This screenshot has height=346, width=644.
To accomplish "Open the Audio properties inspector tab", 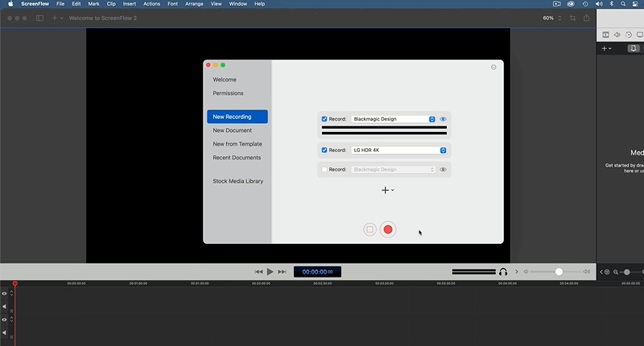I will click(x=617, y=35).
